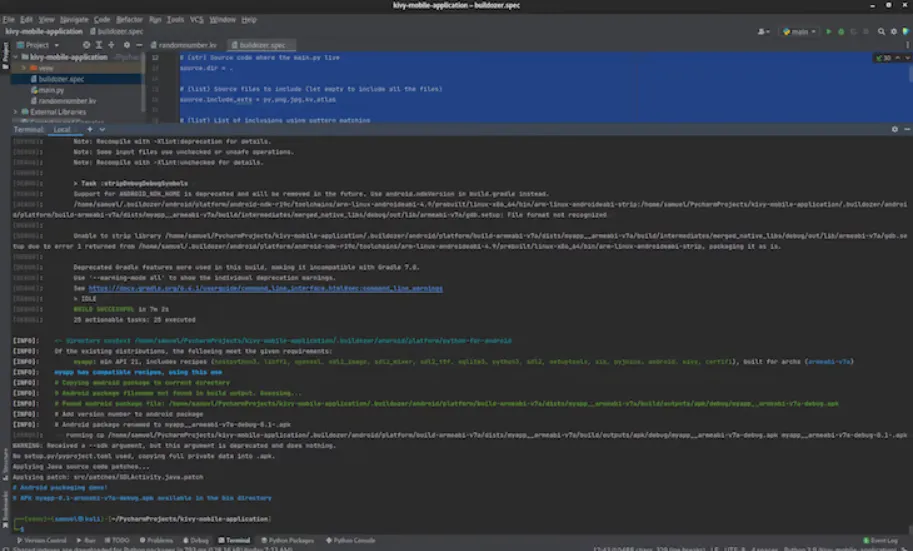
Task: Open the Version Control tool window
Action: pyautogui.click(x=41, y=541)
